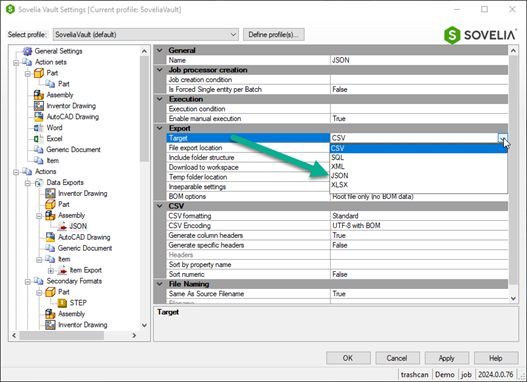Click the Word document icon
Image resolution: width=527 pixels, height=382 pixels.
[x=39, y=128]
